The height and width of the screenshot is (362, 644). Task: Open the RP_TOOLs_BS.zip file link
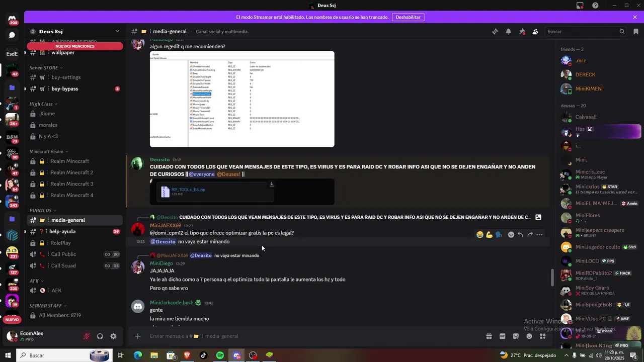click(189, 190)
